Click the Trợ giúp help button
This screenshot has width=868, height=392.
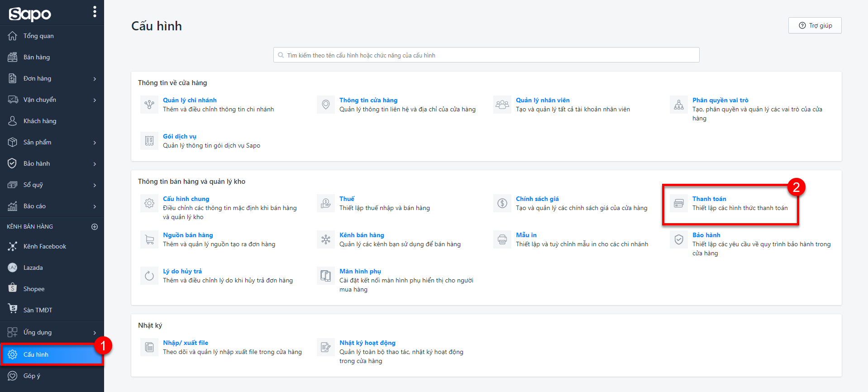pos(815,26)
